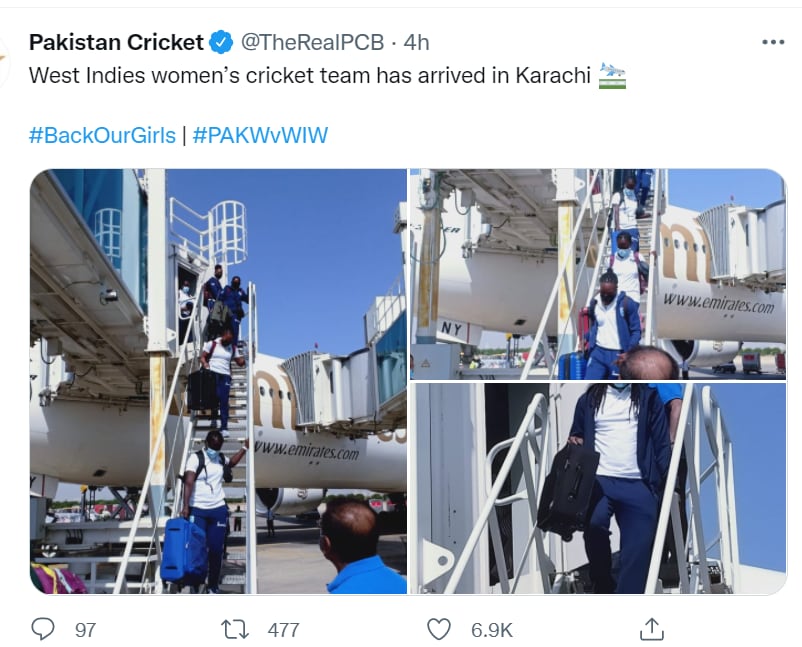Open the three-dot more options menu

(773, 42)
